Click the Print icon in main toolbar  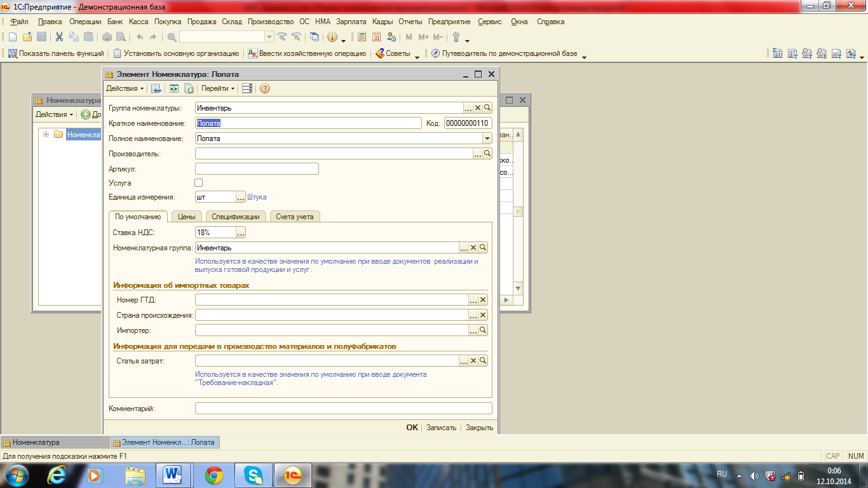point(107,37)
